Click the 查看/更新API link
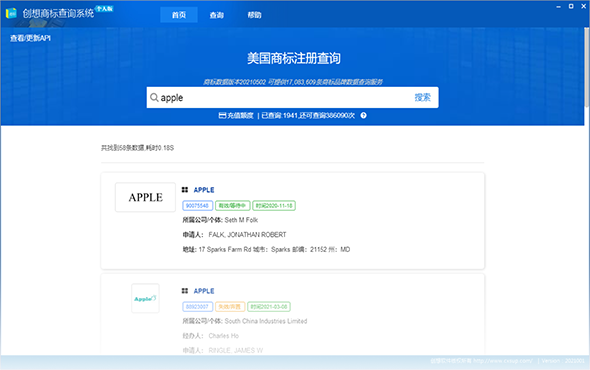 point(30,38)
